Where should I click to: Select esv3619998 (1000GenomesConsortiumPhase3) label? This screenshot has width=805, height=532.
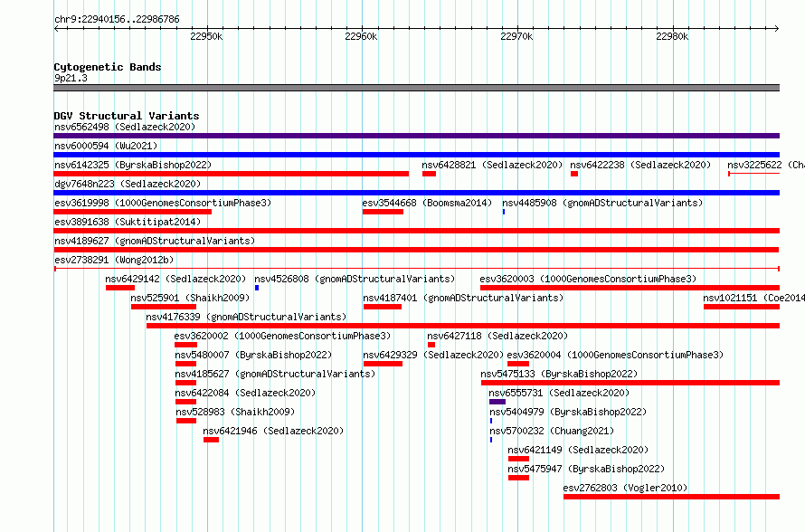click(163, 203)
